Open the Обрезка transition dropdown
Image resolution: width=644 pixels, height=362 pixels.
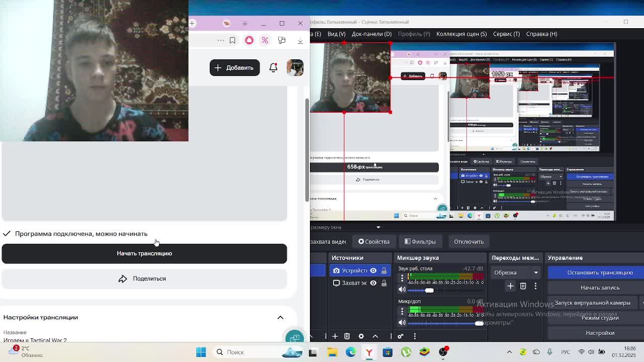click(x=516, y=273)
